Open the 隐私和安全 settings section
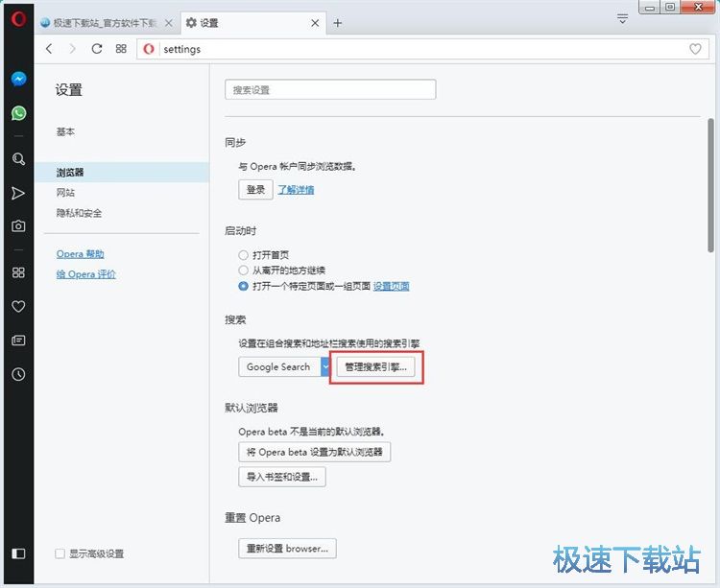 click(79, 213)
